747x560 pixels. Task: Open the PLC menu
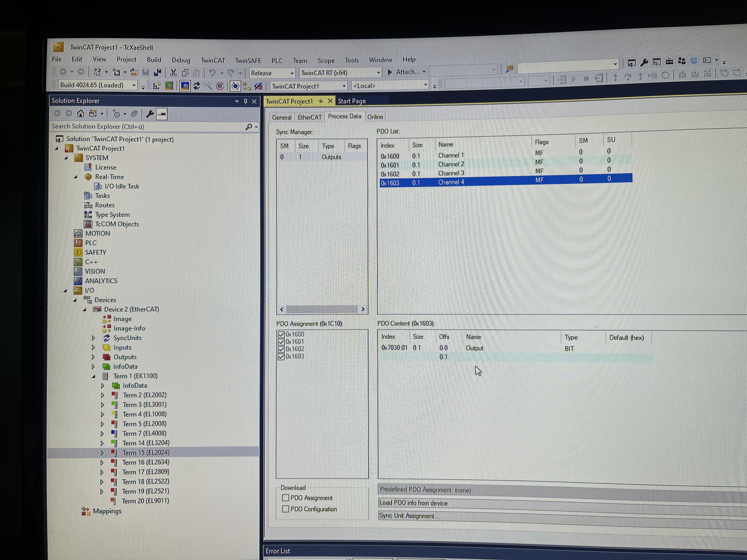(x=277, y=61)
